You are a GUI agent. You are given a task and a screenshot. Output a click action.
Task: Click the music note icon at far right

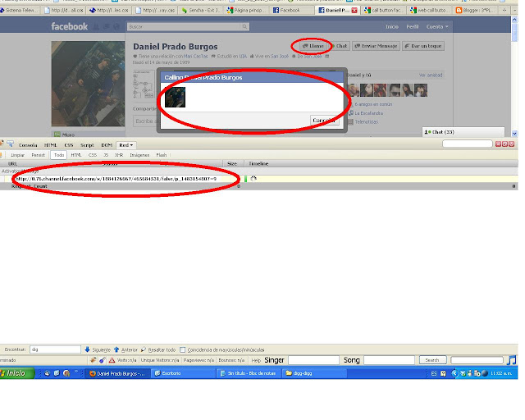point(512,360)
